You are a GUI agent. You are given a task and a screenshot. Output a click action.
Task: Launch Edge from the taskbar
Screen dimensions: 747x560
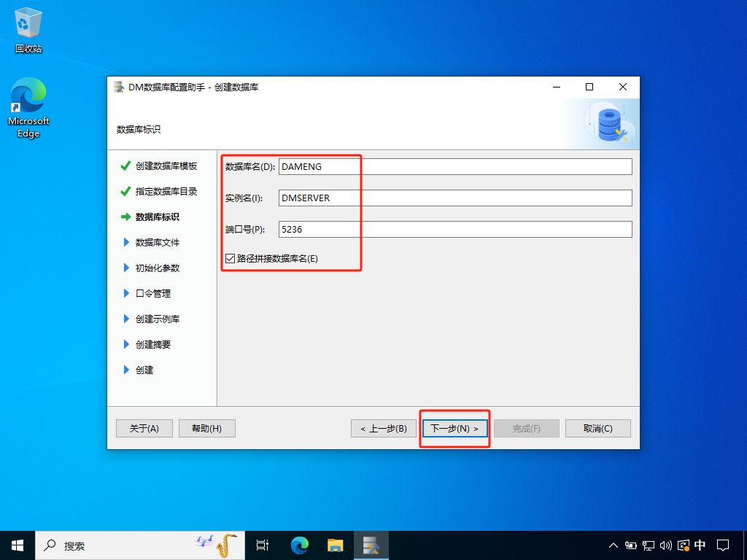300,545
